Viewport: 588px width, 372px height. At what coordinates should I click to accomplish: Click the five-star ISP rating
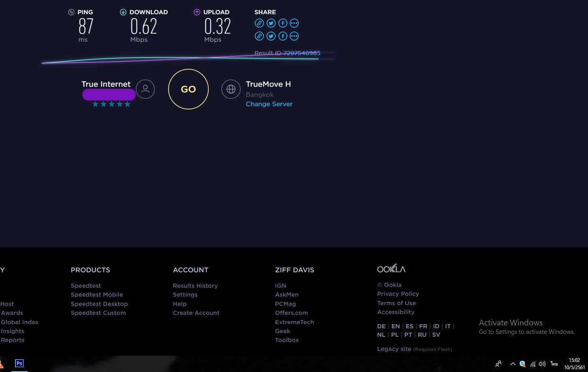click(111, 104)
